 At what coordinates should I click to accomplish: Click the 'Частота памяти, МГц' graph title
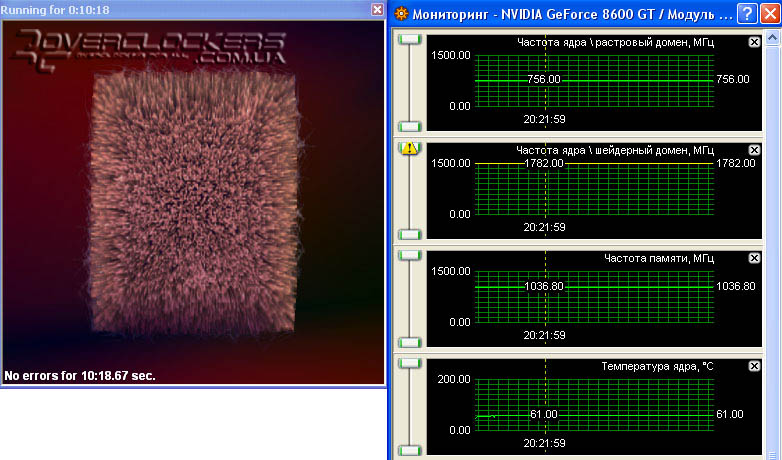click(x=659, y=258)
